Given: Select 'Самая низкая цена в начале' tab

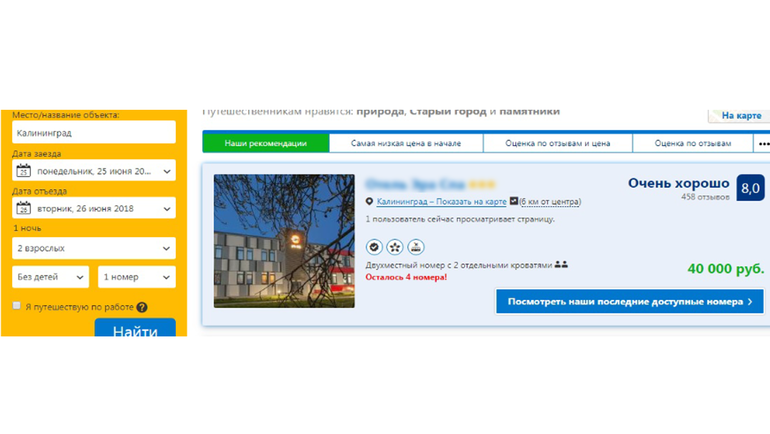Looking at the screenshot, I should [x=406, y=143].
